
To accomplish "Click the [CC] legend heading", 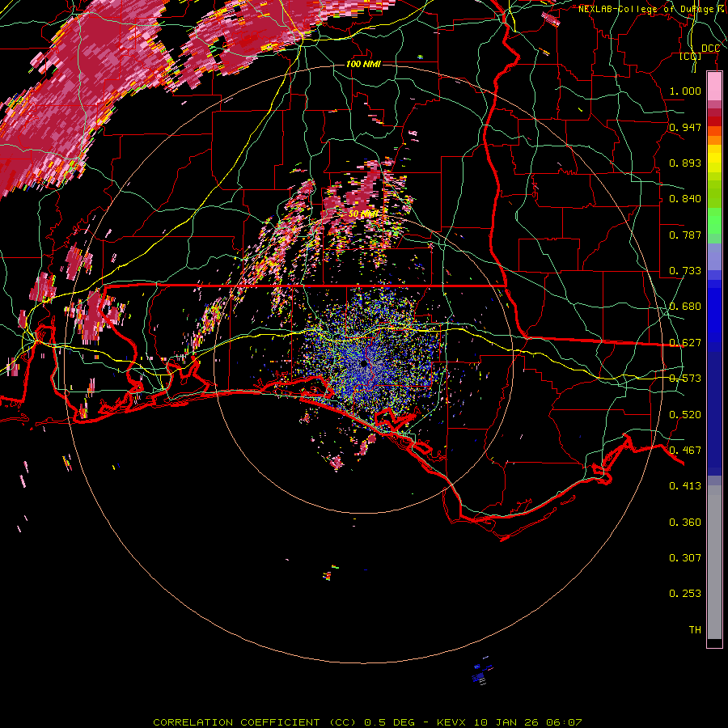I will [x=691, y=56].
